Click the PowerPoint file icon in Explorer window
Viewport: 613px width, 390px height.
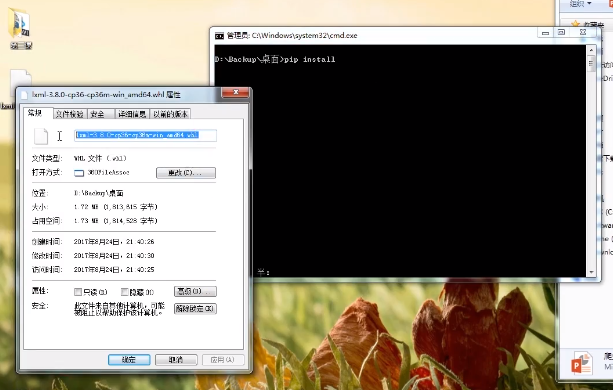pyautogui.click(x=582, y=363)
